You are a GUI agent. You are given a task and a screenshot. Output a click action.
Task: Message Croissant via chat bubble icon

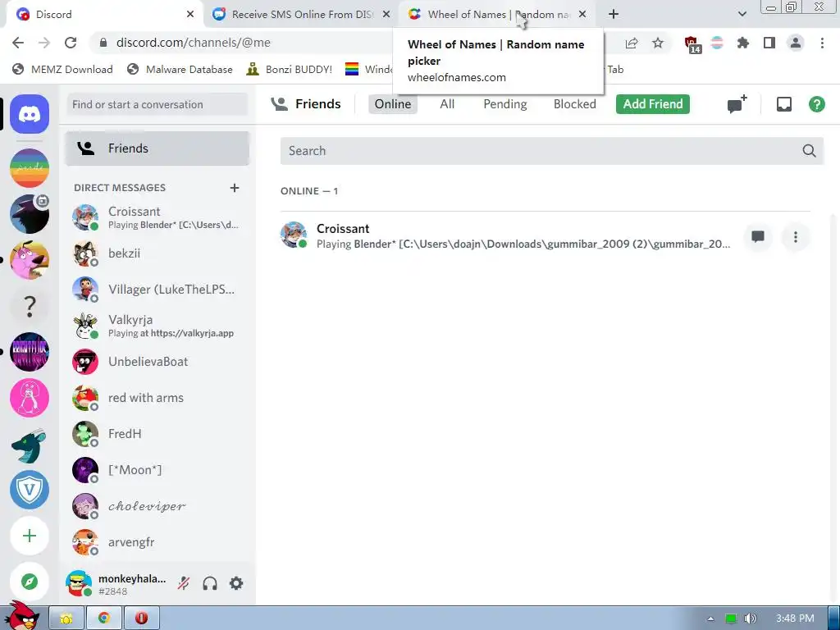[757, 237]
